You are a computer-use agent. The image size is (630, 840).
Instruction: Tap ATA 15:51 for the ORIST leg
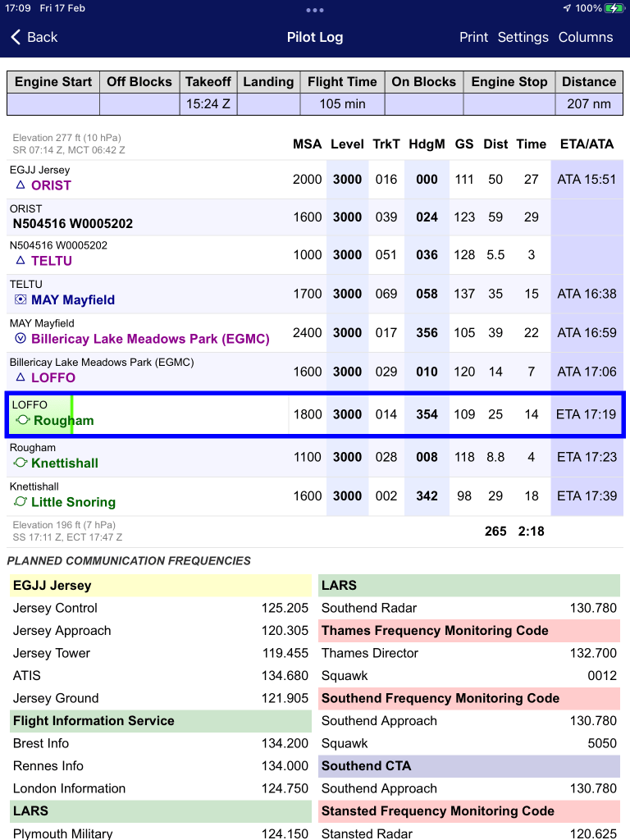point(586,180)
